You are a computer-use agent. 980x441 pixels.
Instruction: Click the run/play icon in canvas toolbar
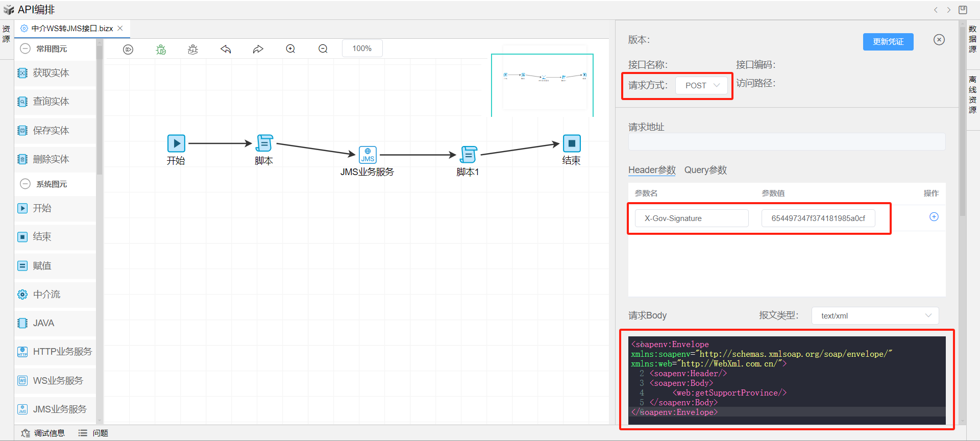point(128,49)
